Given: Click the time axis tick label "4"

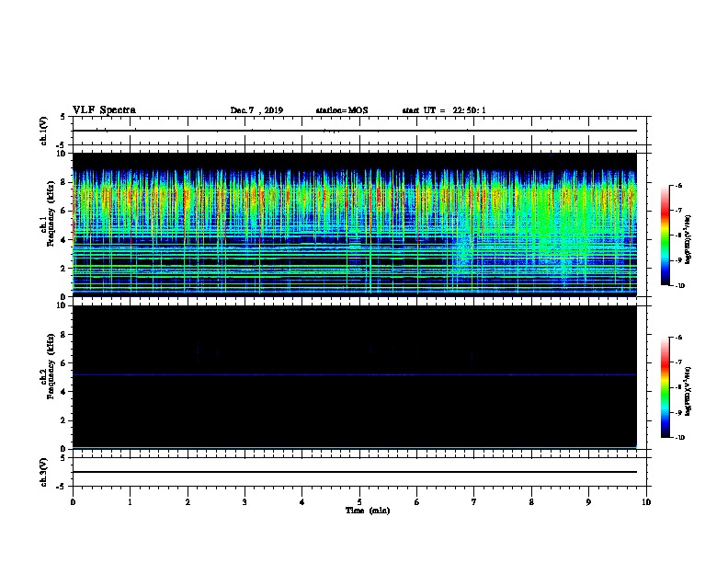Looking at the screenshot, I should click(302, 502).
